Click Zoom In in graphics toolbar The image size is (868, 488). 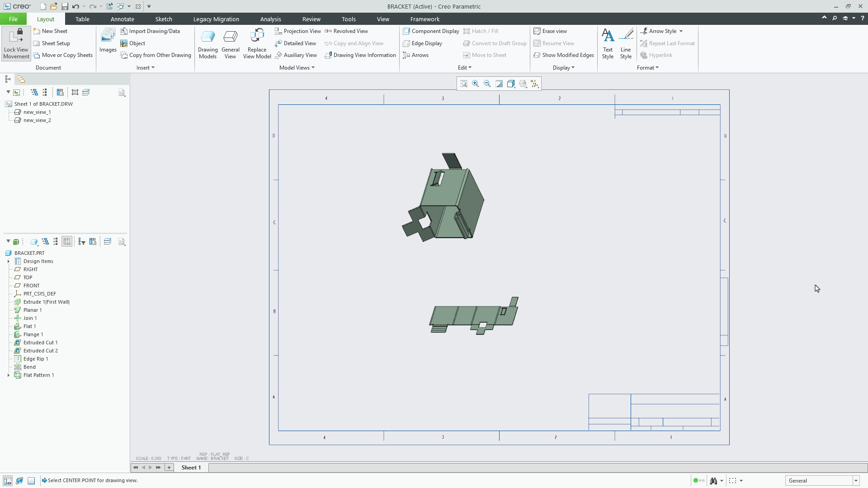(x=476, y=84)
